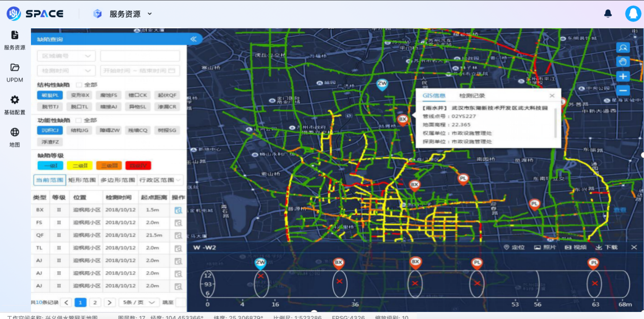Toggle the 变形BX defect filter
Screen dimensions: 644x319
click(79, 95)
